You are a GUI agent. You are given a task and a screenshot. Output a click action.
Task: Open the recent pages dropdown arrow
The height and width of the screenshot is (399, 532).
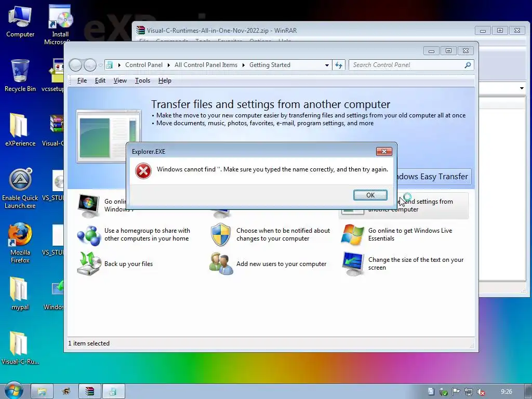[100, 65]
